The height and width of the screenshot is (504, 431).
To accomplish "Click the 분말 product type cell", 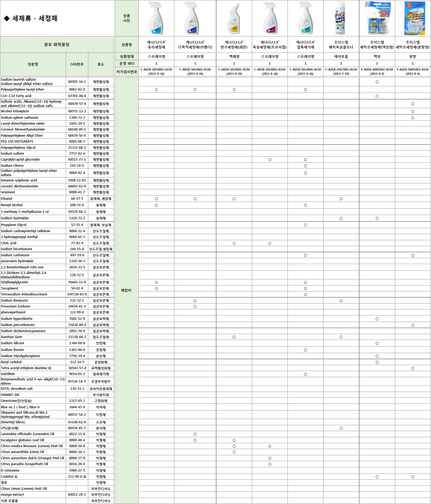I will [x=412, y=57].
